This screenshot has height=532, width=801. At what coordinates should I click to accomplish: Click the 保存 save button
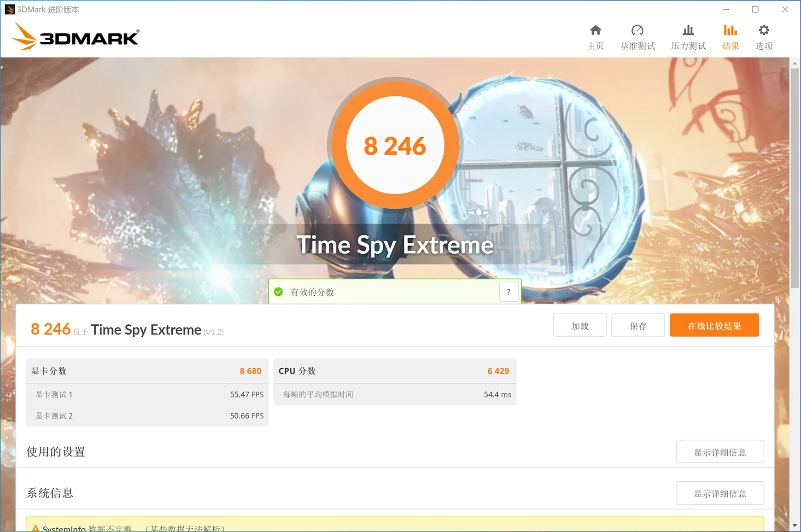click(x=638, y=326)
